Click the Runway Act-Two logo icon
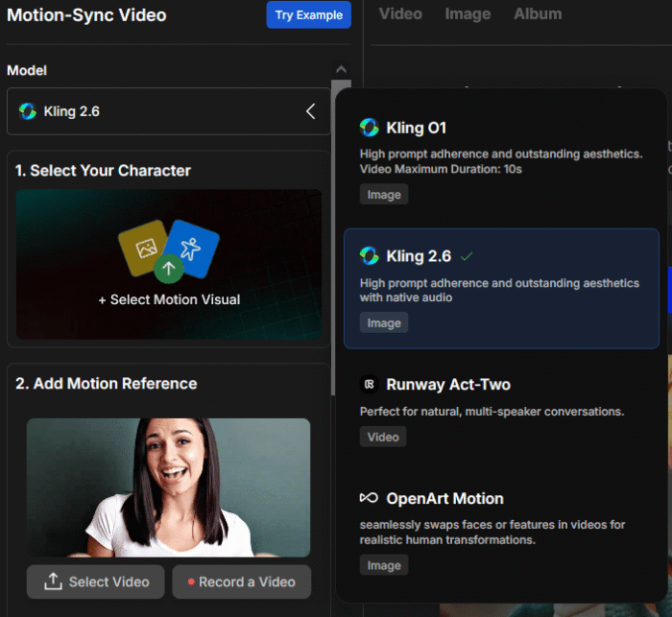The height and width of the screenshot is (617, 672). coord(369,385)
